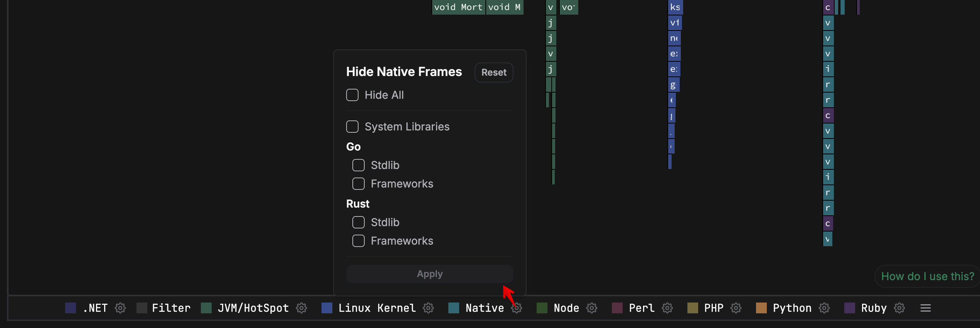Tick Frameworks under Rust section

(x=359, y=241)
